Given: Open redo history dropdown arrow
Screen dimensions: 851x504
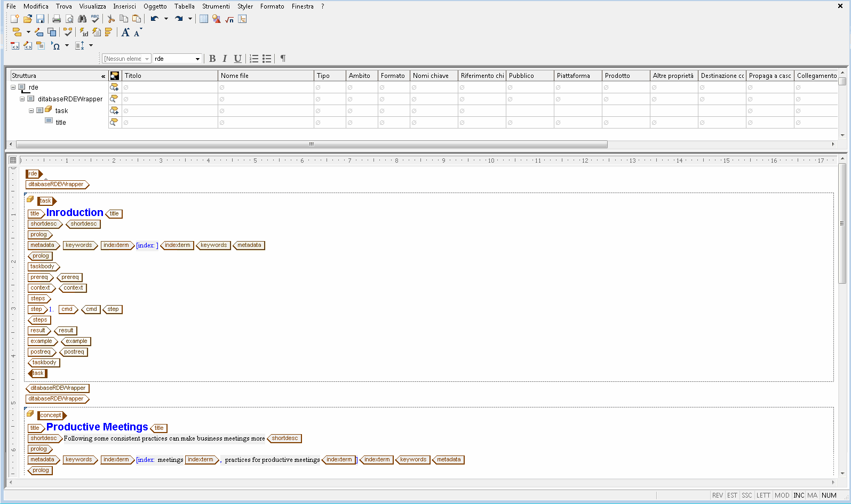Looking at the screenshot, I should (x=190, y=19).
